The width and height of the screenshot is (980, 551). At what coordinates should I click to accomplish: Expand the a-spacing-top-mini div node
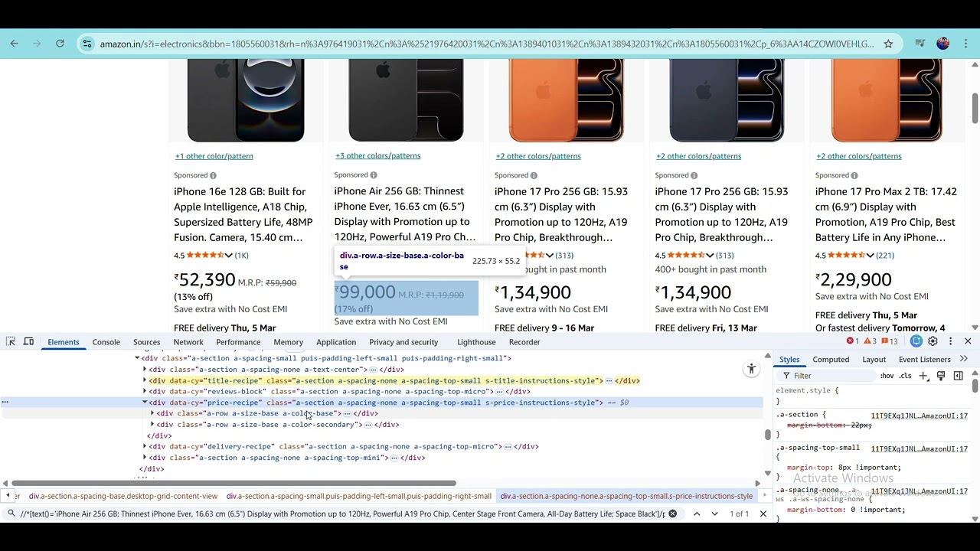tap(145, 458)
